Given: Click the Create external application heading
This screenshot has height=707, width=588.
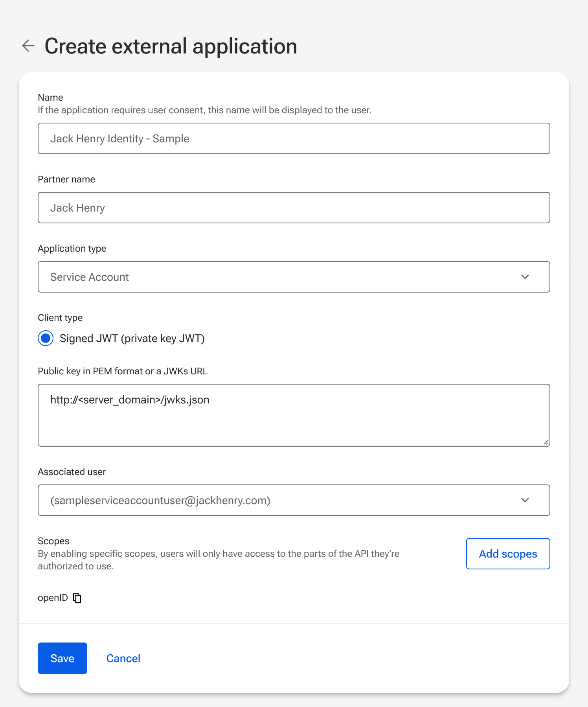Looking at the screenshot, I should click(x=171, y=46).
